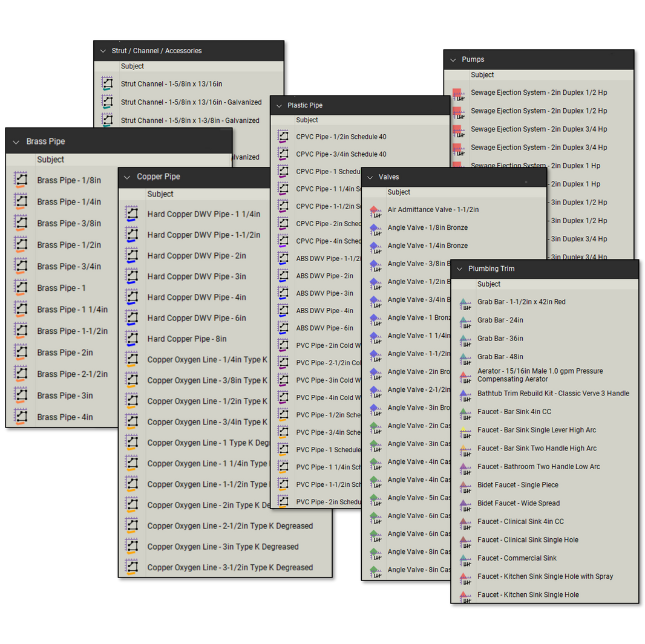The width and height of the screenshot is (645, 644).
Task: Click the Faucet - Commercial Sink icon
Action: click(464, 558)
